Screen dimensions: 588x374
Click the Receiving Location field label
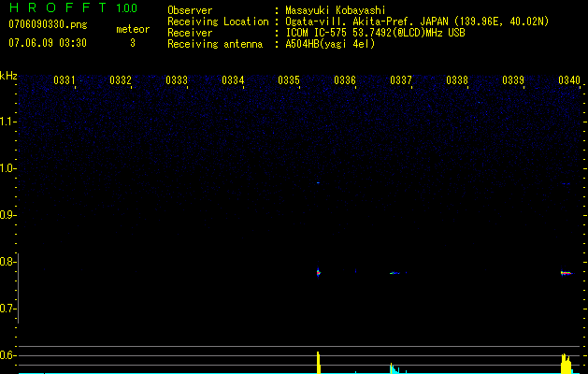pos(218,22)
